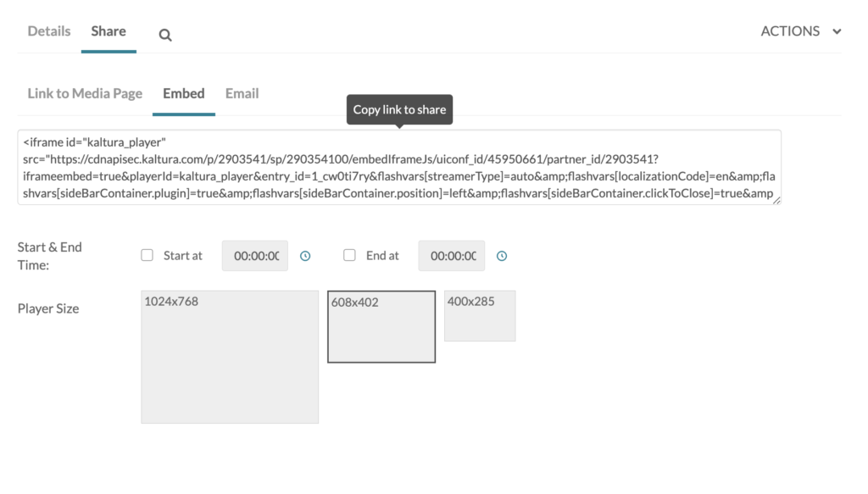This screenshot has height=494, width=868.
Task: Choose the 1024x768 player size
Action: 230,357
